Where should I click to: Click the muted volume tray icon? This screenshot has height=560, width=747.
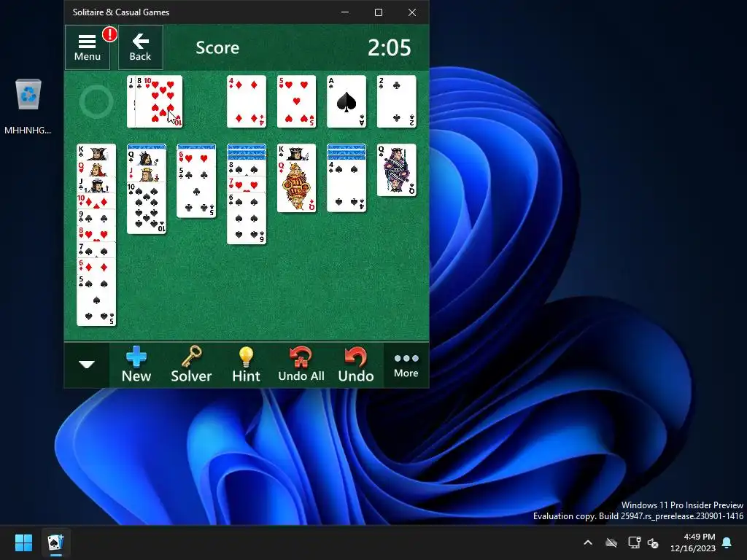[x=653, y=542]
